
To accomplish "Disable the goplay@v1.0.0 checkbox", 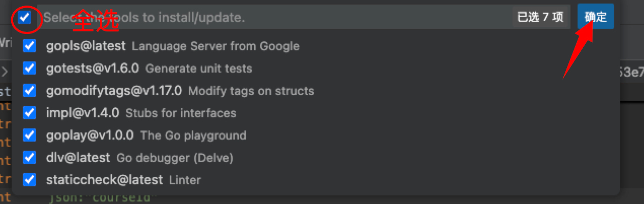I will pyautogui.click(x=30, y=135).
